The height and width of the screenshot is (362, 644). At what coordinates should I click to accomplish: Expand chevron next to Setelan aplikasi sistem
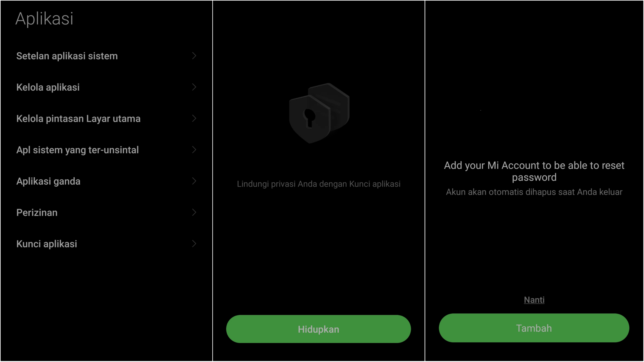pyautogui.click(x=194, y=56)
